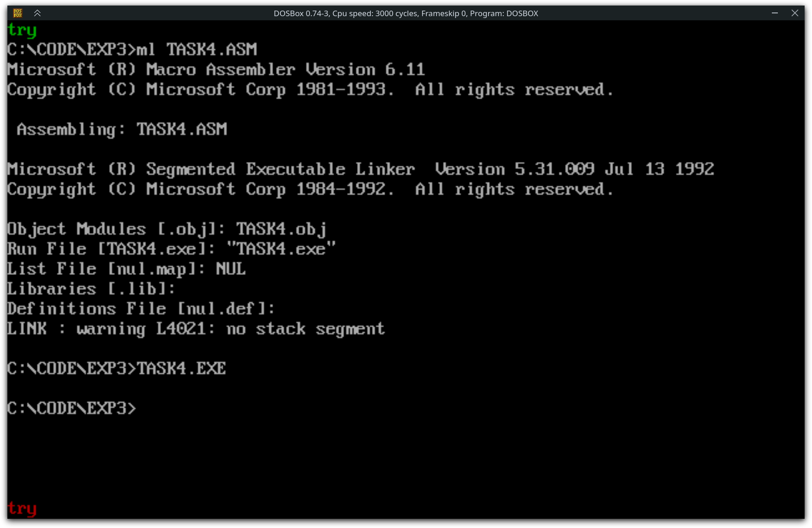812x528 pixels.
Task: Click the double-chevron keep-above icon
Action: tap(37, 13)
